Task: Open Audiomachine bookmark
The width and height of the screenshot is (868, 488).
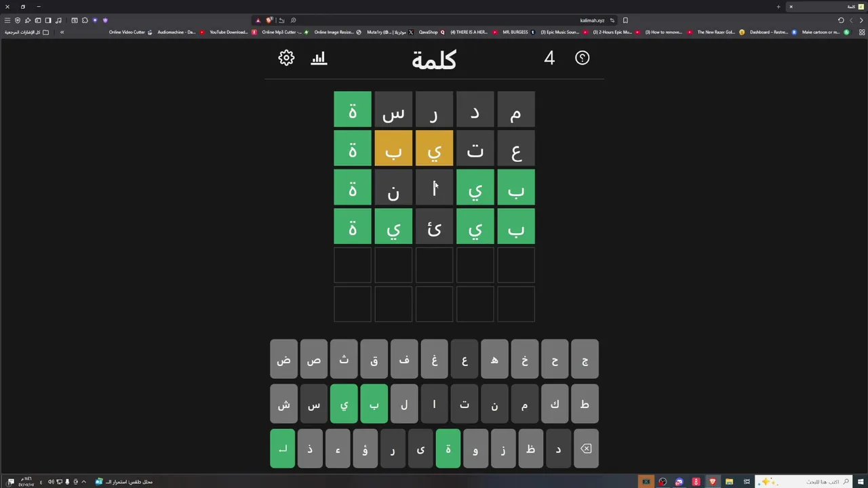Action: coord(180,32)
